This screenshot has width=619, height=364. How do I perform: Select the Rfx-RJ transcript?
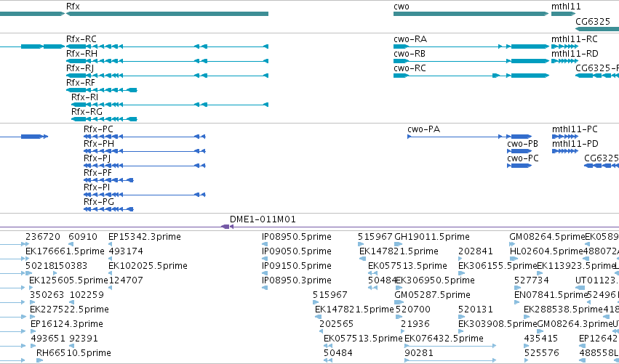pyautogui.click(x=167, y=76)
